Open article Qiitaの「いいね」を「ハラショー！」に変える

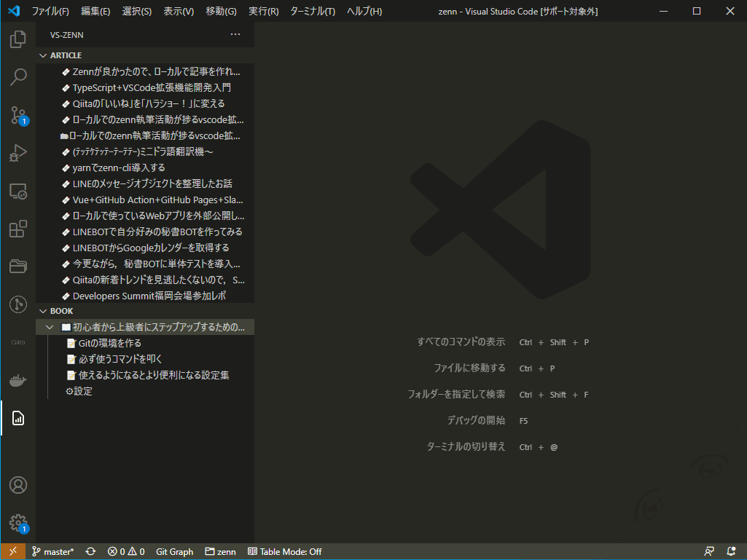point(145,103)
